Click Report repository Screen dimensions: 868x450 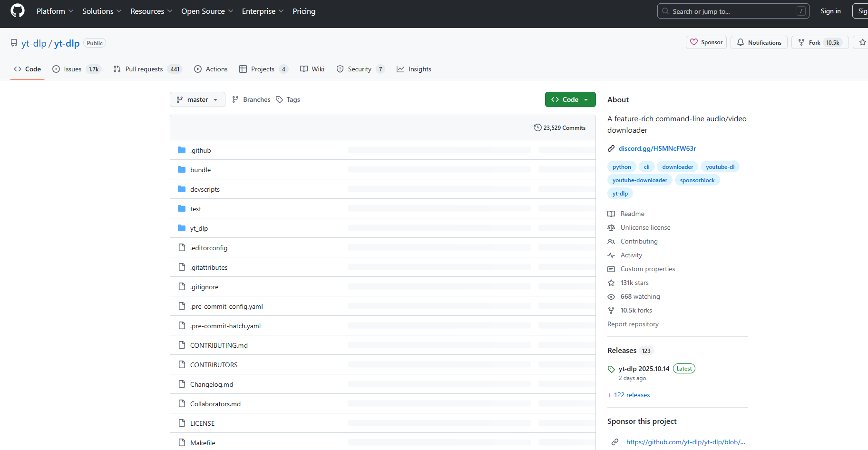tap(633, 324)
